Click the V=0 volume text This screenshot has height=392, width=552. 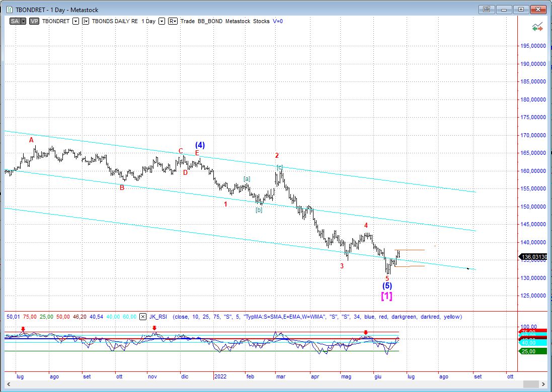point(278,21)
